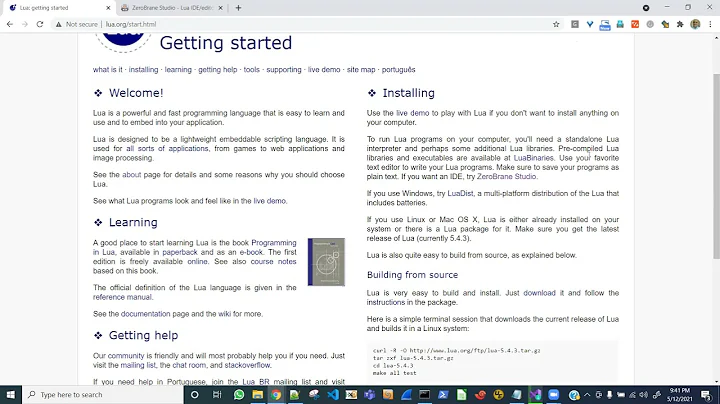The width and height of the screenshot is (720, 404).
Task: Open the 'supporting' navigation link
Action: [284, 70]
